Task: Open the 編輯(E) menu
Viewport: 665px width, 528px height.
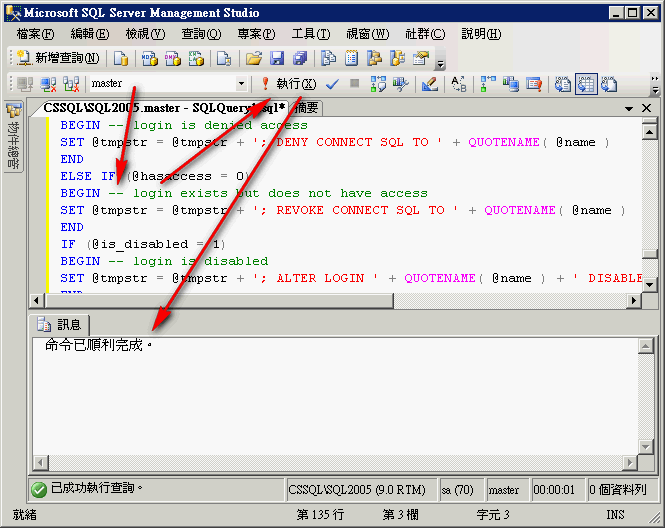Action: coord(89,34)
